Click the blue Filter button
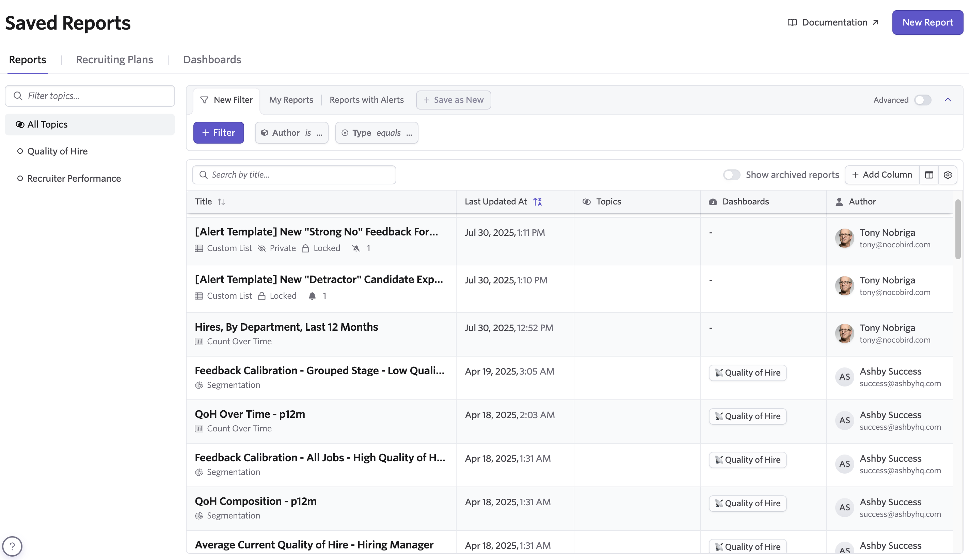 coord(218,133)
